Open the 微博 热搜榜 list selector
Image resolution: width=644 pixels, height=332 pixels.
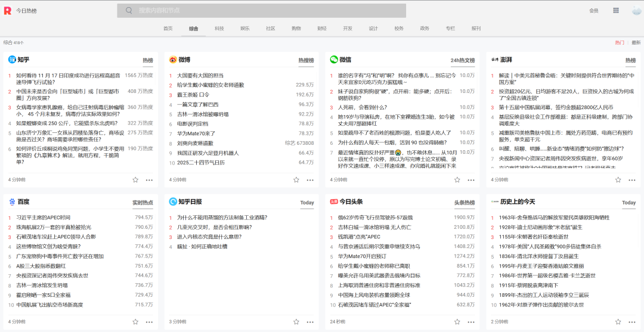point(306,60)
